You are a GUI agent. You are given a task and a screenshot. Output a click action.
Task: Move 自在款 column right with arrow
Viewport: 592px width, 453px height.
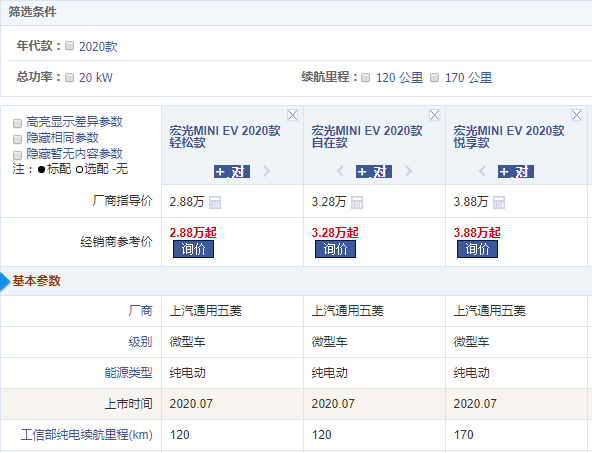(x=409, y=171)
